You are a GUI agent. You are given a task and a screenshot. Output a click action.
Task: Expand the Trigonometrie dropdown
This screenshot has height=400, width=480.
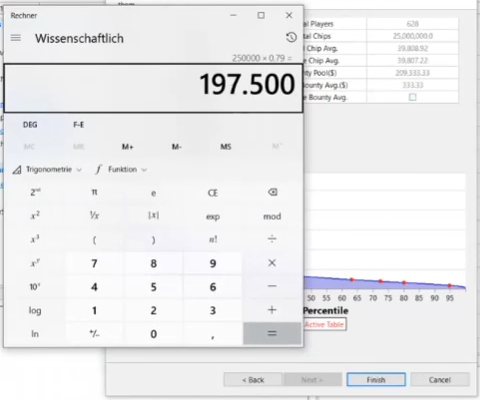click(x=47, y=170)
